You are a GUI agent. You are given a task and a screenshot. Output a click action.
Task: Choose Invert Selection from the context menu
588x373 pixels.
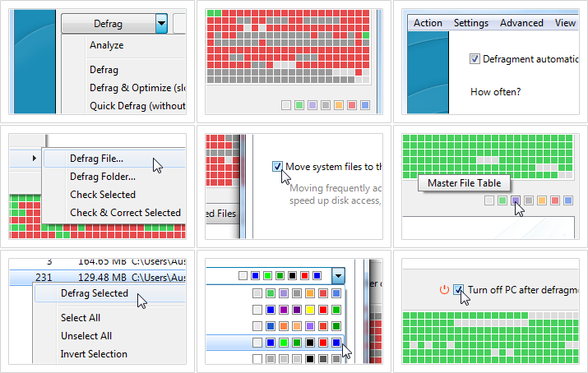[94, 354]
